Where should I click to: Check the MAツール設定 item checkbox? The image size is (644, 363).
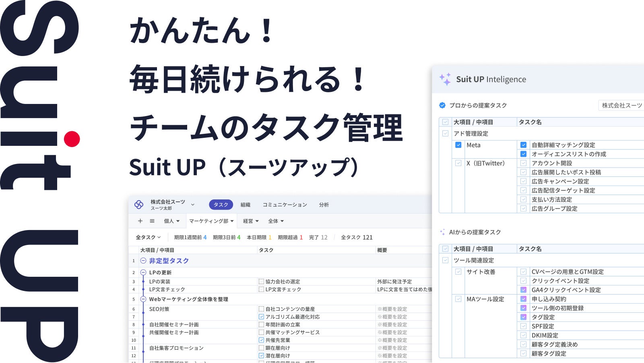(x=458, y=299)
